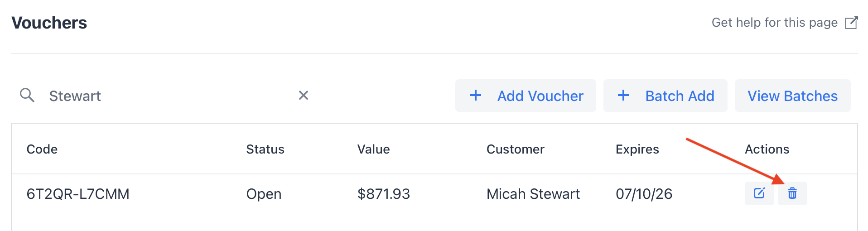Viewport: 868px width, 231px height.
Task: Select voucher code 6T2QR-L7CMM
Action: pos(78,194)
